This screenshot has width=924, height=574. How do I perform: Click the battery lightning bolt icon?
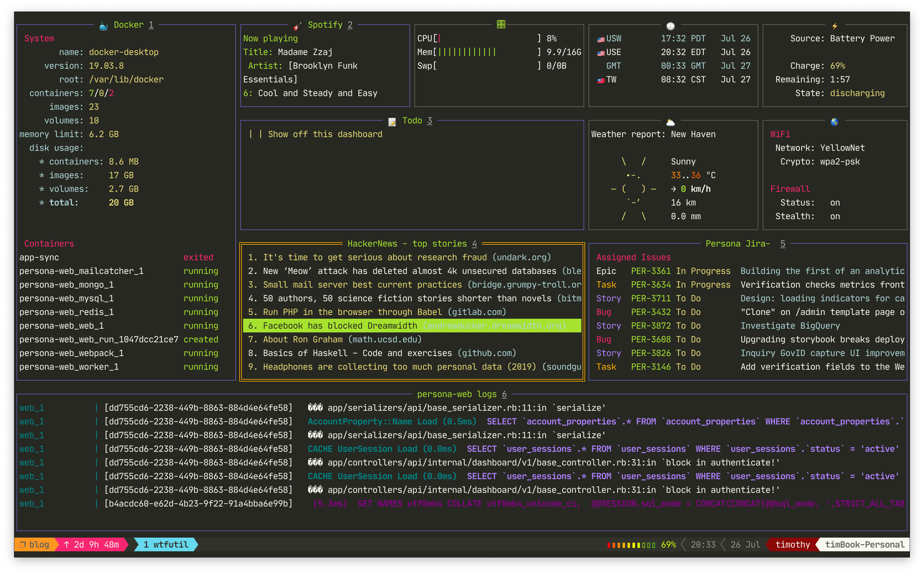[834, 26]
